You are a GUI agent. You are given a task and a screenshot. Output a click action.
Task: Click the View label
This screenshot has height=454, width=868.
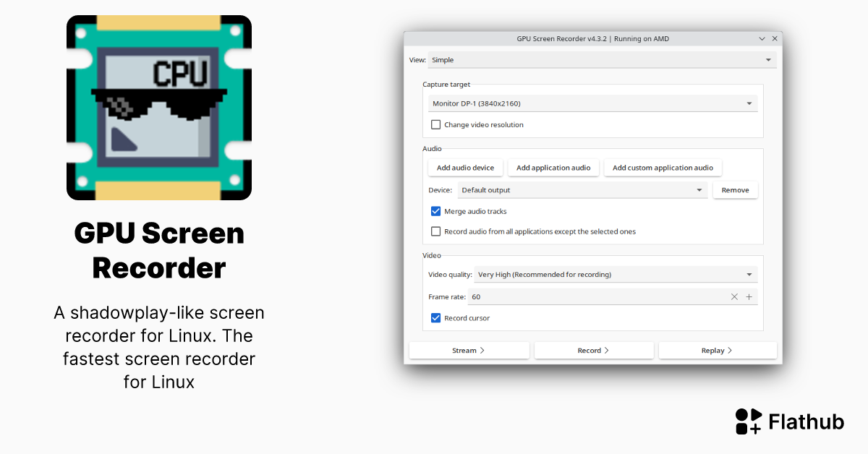418,60
